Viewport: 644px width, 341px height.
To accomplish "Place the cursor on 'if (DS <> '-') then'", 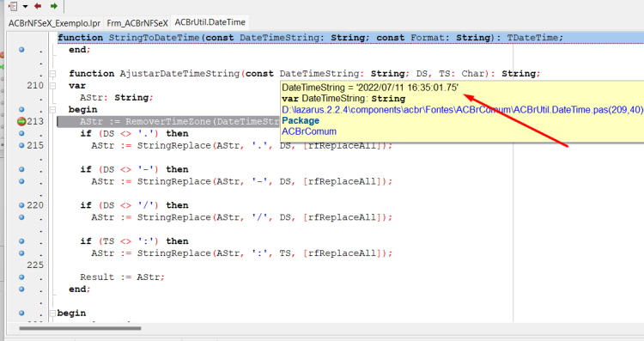I will click(134, 169).
